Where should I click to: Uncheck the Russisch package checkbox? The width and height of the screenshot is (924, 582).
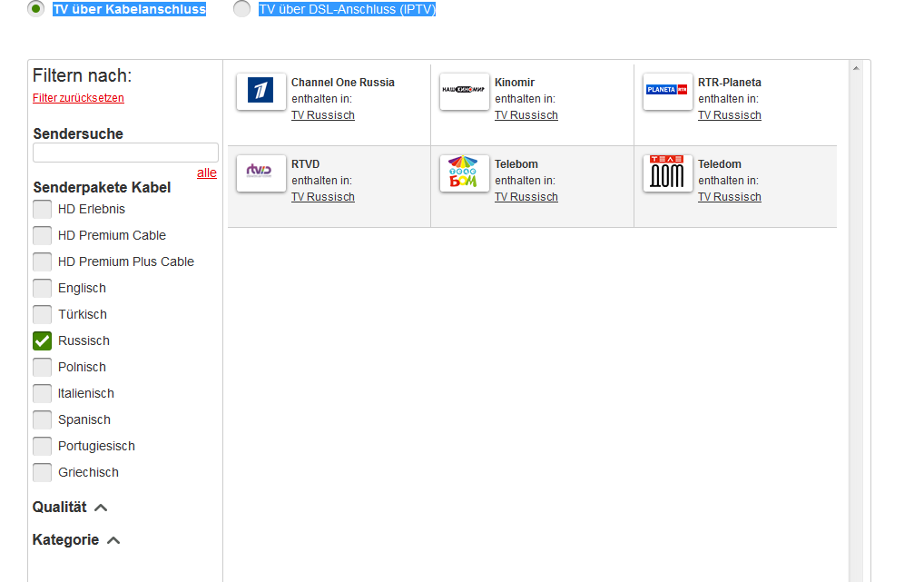42,341
